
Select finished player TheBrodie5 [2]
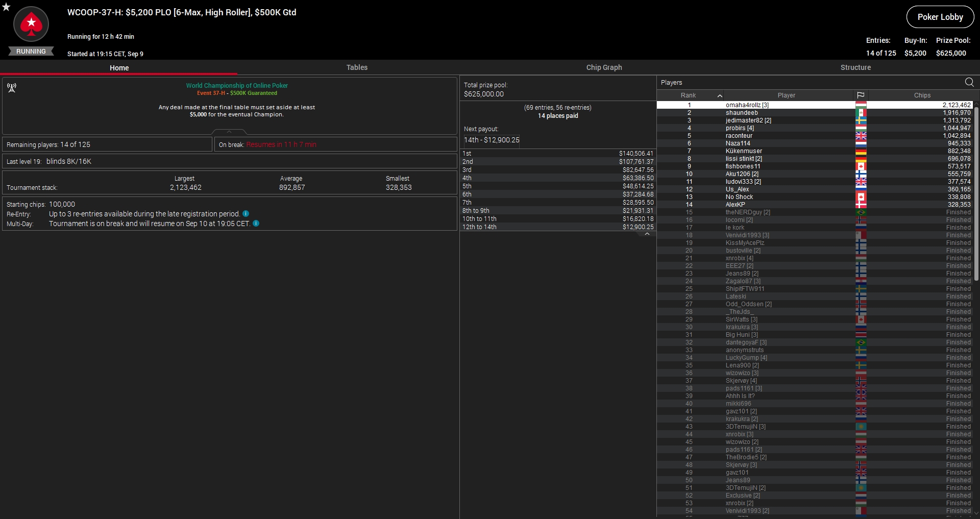pos(815,457)
